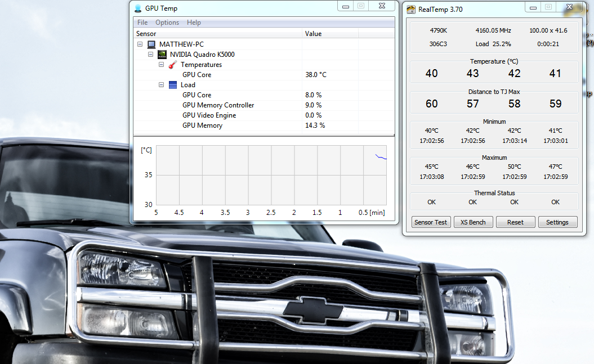Click the GPU Temp title bar app icon
The width and height of the screenshot is (594, 364).
(x=138, y=8)
